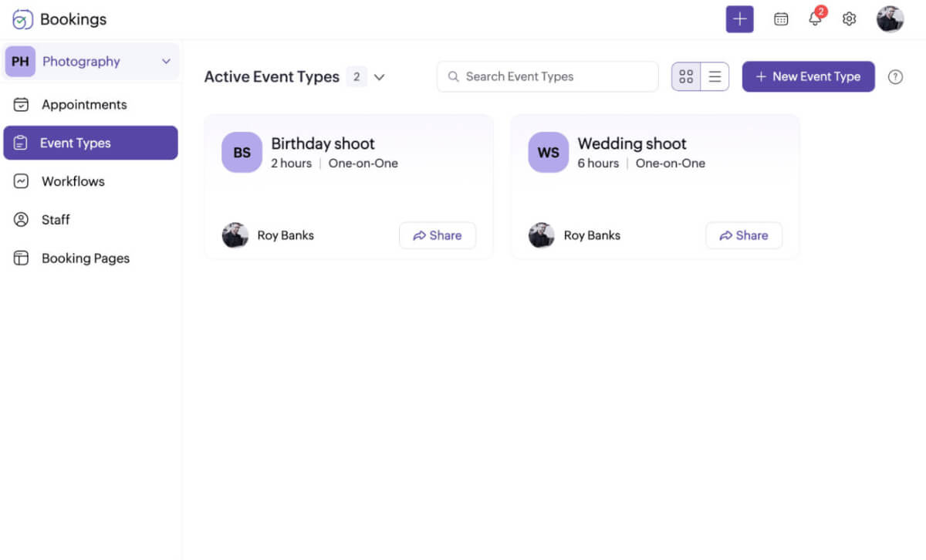Click the Search Event Types field

pyautogui.click(x=548, y=77)
